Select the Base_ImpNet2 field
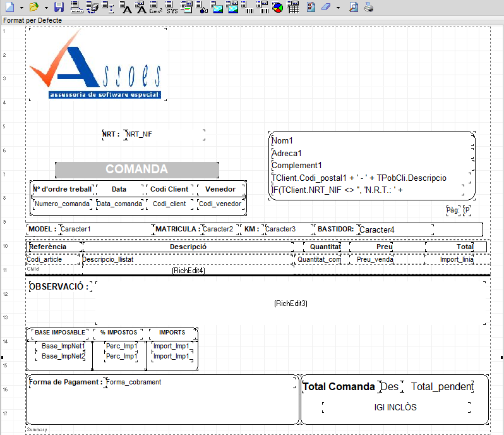 click(61, 356)
